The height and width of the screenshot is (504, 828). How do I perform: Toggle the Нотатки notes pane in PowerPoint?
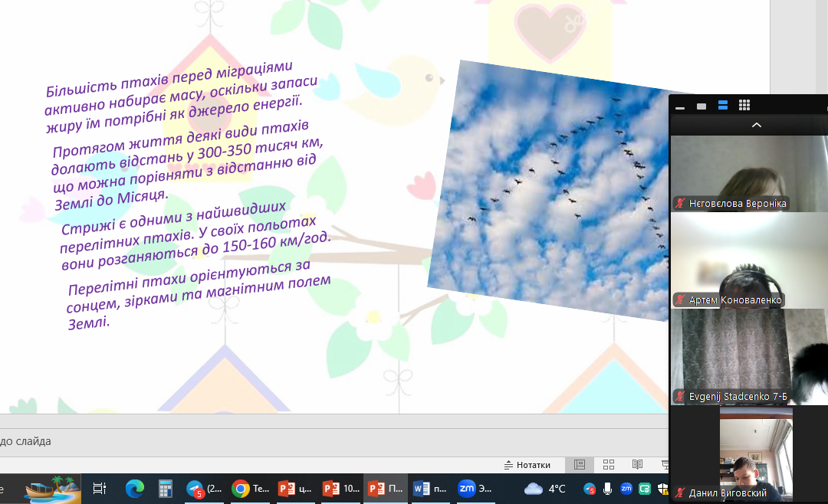(x=527, y=465)
